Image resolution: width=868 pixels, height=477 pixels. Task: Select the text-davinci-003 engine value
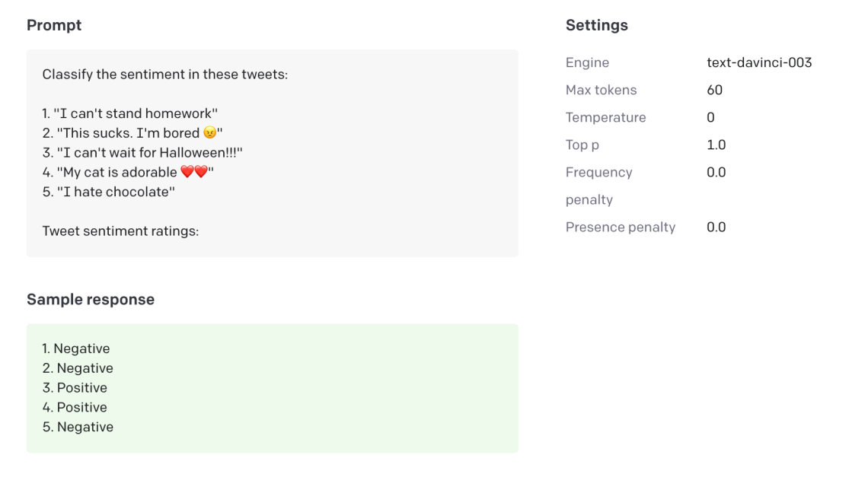(x=758, y=62)
